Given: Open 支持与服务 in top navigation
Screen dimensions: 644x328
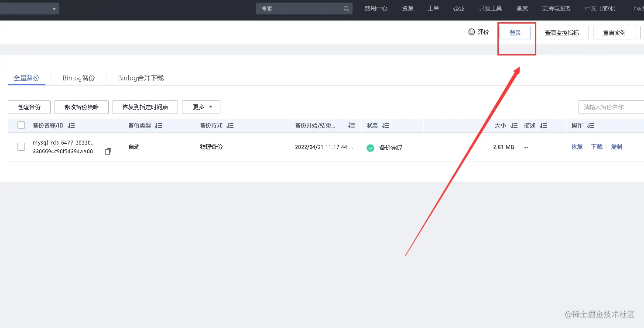Looking at the screenshot, I should [556, 8].
